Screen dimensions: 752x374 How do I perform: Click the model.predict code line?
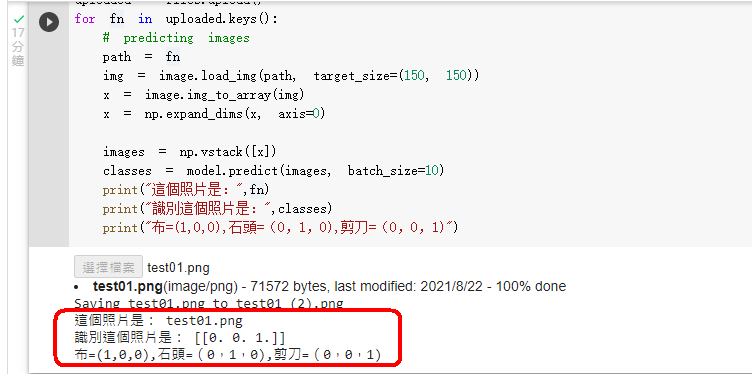click(x=273, y=171)
